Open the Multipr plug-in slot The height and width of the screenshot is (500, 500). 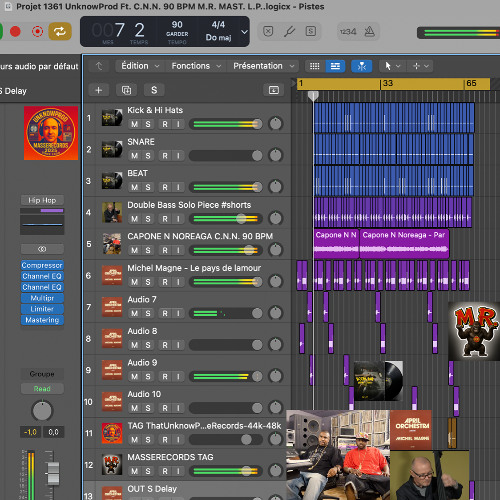point(42,298)
